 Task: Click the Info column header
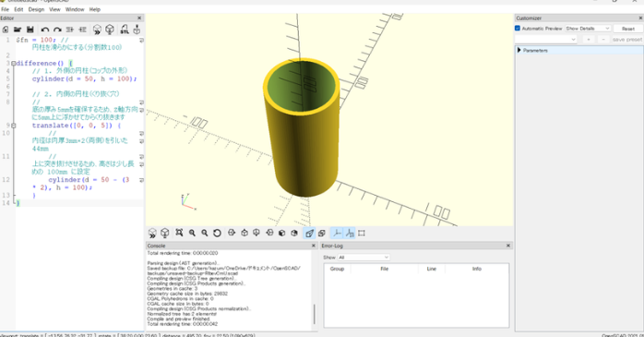pyautogui.click(x=477, y=269)
